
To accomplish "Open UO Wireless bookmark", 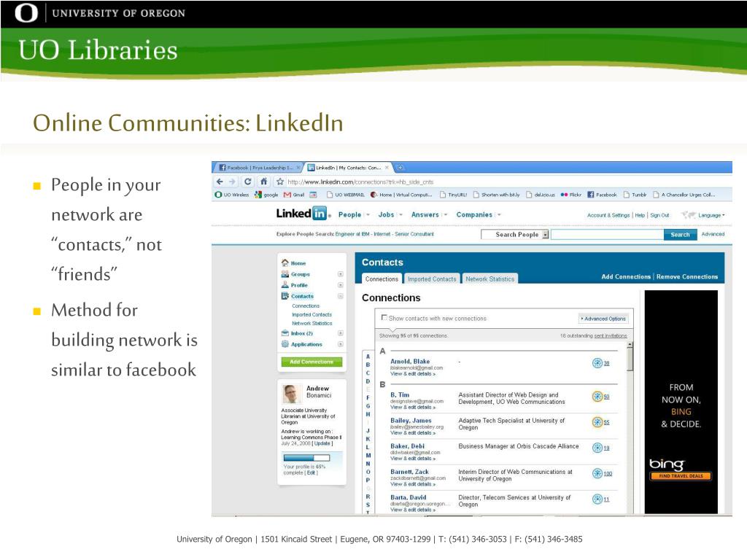I will pos(232,195).
